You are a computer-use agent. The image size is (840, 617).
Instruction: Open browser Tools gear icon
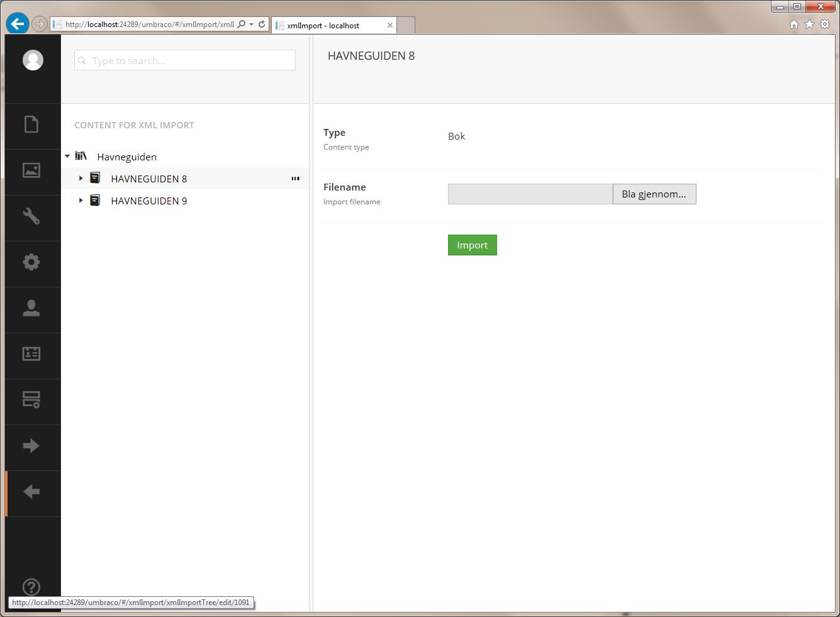pyautogui.click(x=825, y=24)
